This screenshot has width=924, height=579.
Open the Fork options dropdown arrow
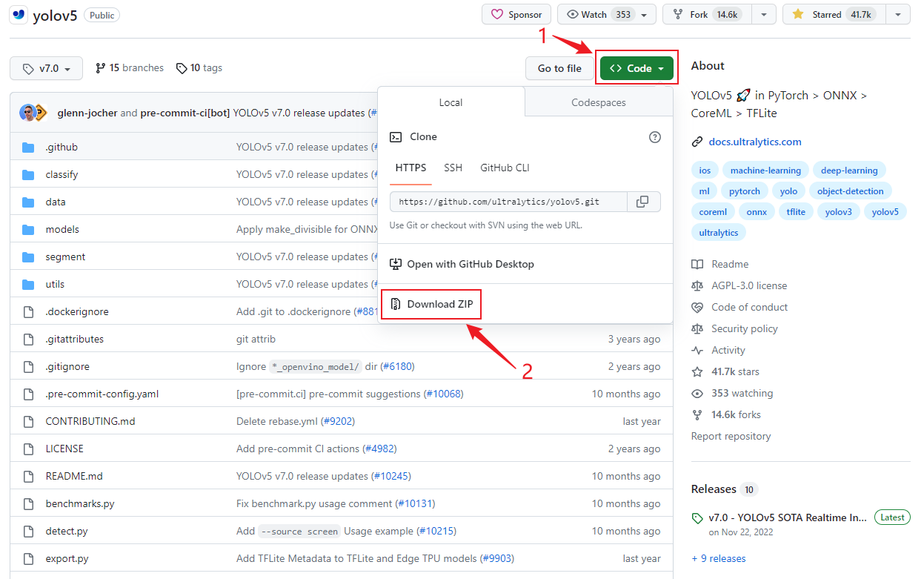tap(764, 14)
